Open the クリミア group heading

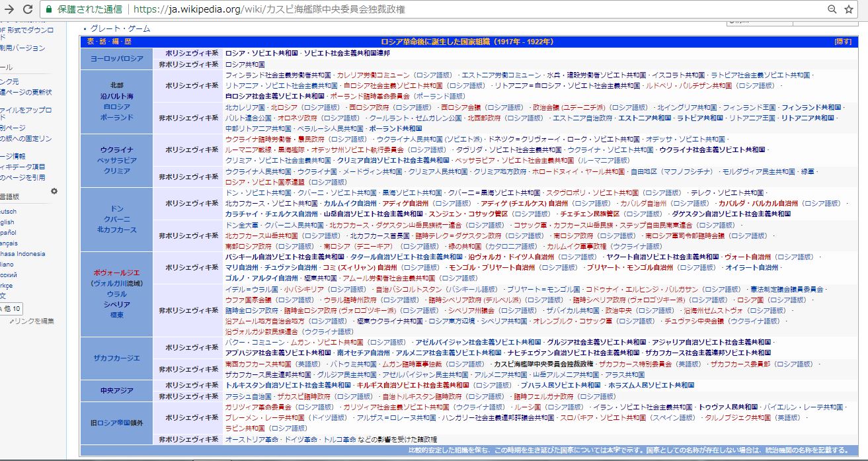(116, 171)
